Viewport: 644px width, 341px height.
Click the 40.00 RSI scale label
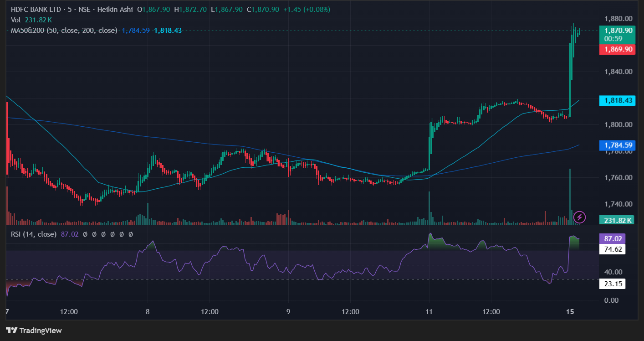(613, 272)
